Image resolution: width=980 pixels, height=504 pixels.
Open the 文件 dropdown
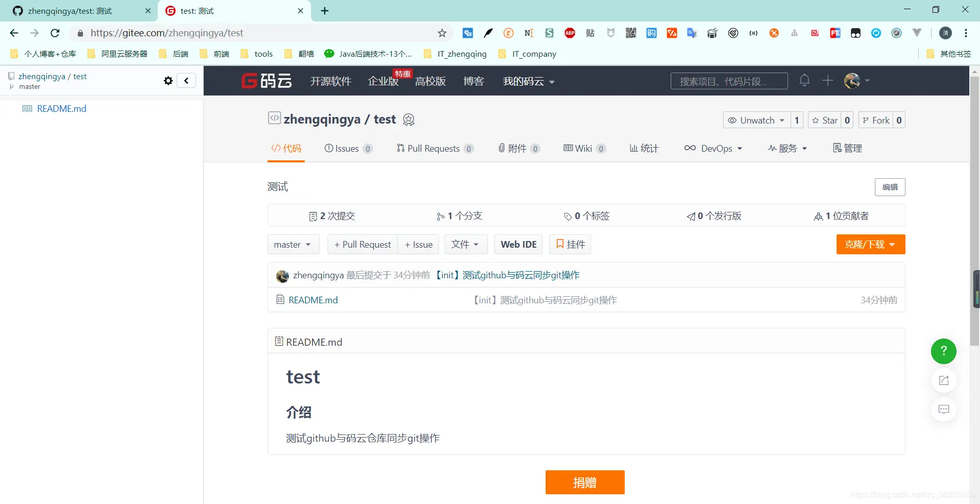click(x=465, y=245)
